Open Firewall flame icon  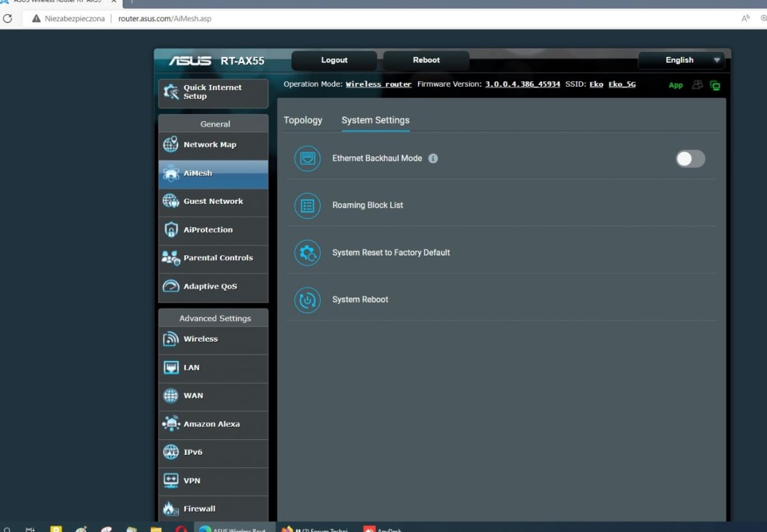pos(171,509)
